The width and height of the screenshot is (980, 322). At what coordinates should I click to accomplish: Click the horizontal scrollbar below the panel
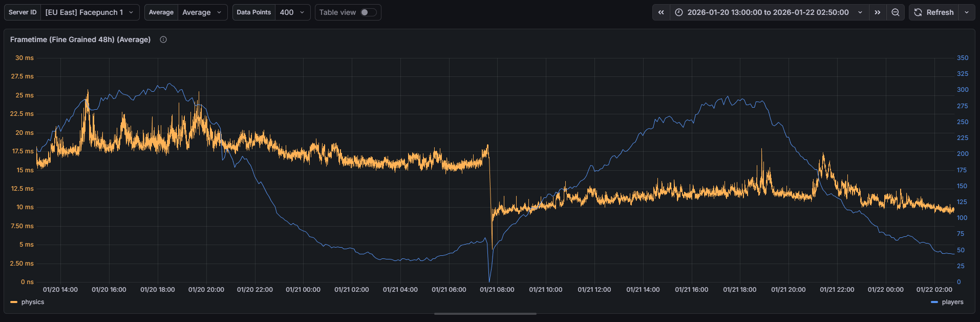click(485, 314)
